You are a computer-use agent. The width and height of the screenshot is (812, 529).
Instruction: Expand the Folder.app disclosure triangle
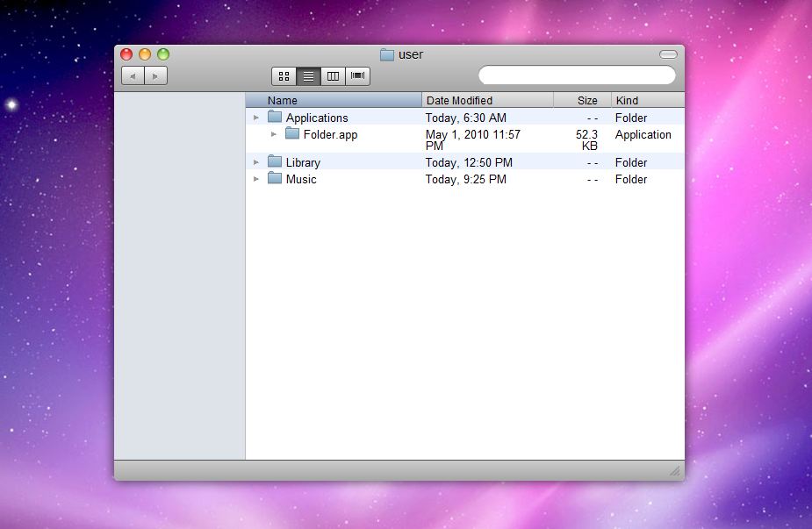tap(273, 134)
